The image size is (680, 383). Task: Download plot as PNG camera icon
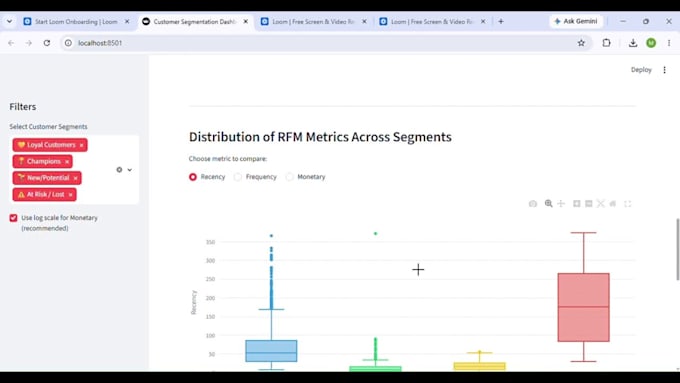pyautogui.click(x=533, y=203)
